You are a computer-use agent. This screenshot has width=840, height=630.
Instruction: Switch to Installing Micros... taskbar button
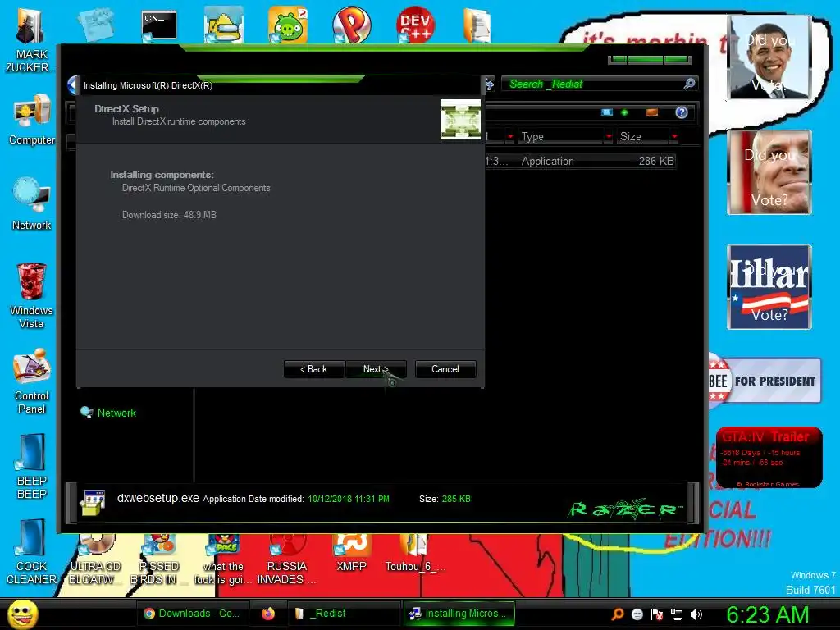459,614
